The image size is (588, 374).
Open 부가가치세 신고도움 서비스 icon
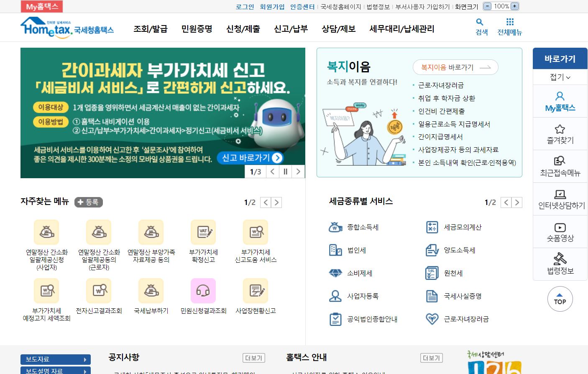[256, 232]
